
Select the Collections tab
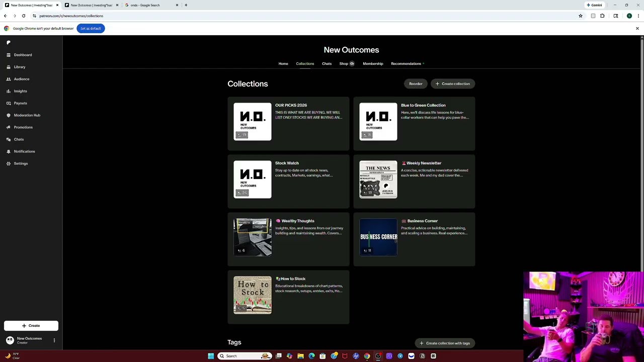tap(305, 64)
